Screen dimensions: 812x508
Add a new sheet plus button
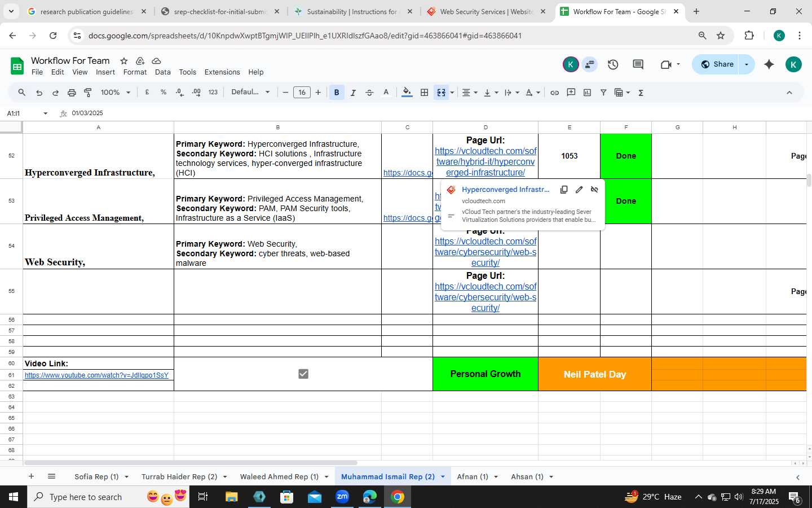[31, 476]
